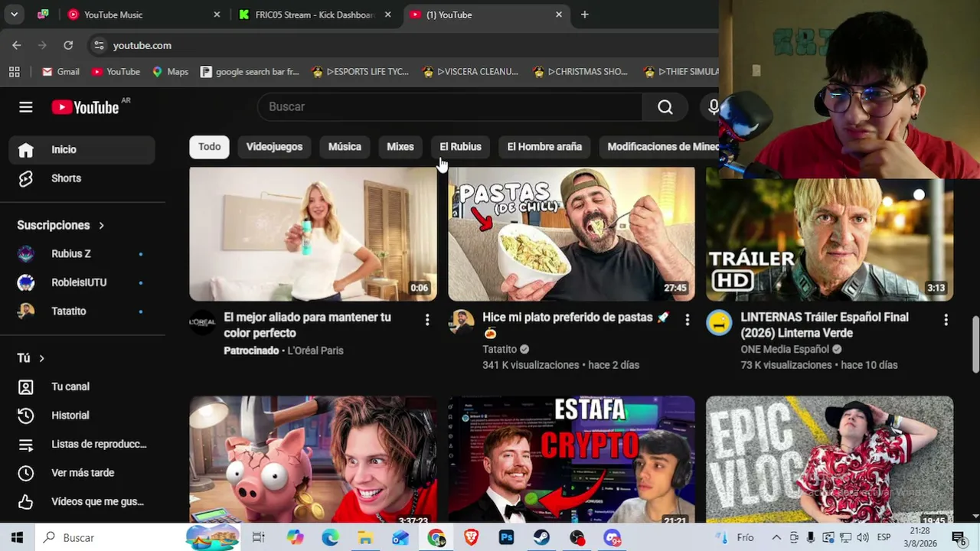The width and height of the screenshot is (980, 551).
Task: Open Shorts in the sidebar
Action: pyautogui.click(x=82, y=178)
